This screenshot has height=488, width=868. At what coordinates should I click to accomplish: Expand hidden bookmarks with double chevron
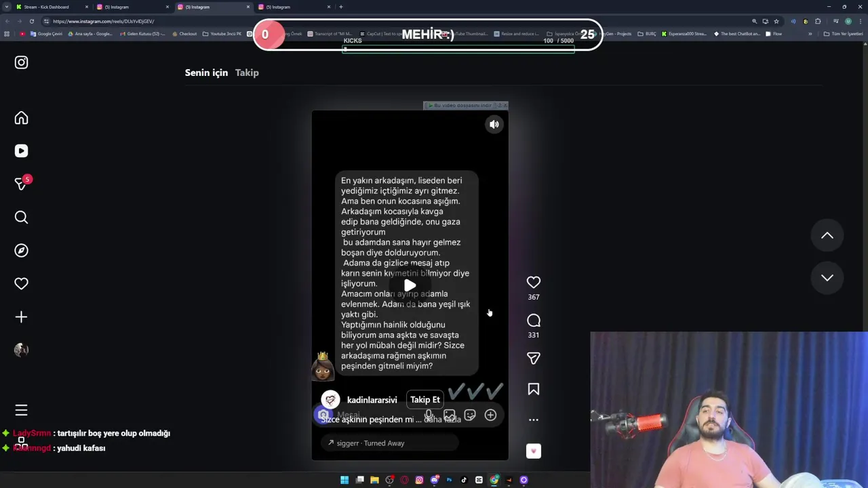(x=810, y=34)
